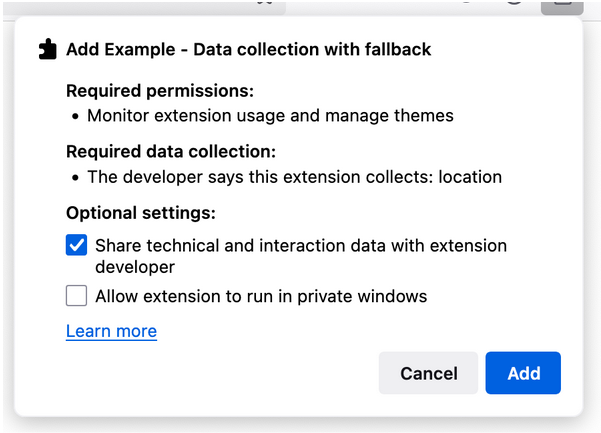Image resolution: width=601 pixels, height=433 pixels.
Task: Enable the run in private windows checkbox
Action: pos(77,296)
